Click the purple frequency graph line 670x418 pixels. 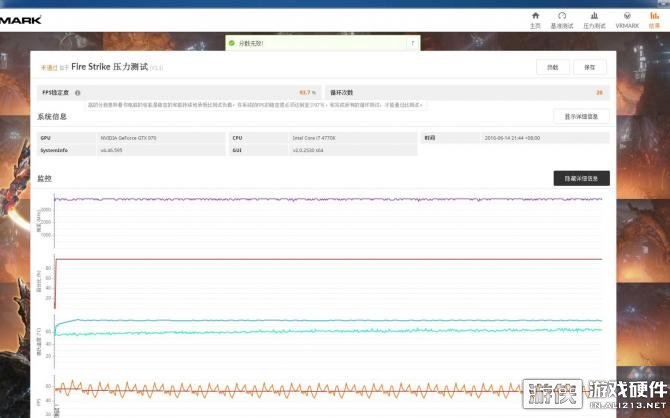click(x=328, y=199)
